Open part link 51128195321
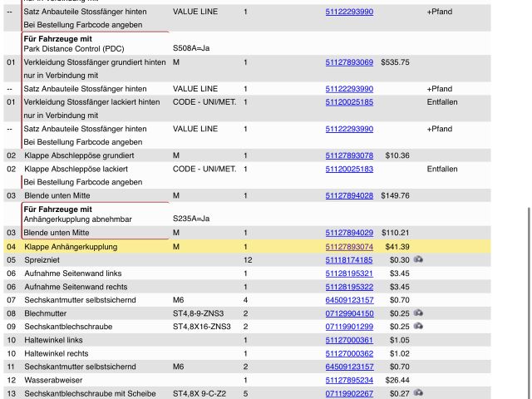 coord(349,273)
